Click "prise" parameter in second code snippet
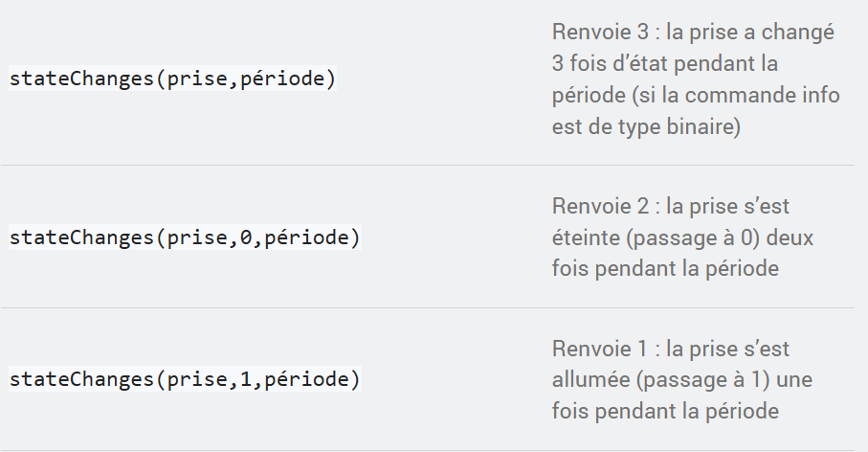This screenshot has width=868, height=452. pyautogui.click(x=197, y=237)
